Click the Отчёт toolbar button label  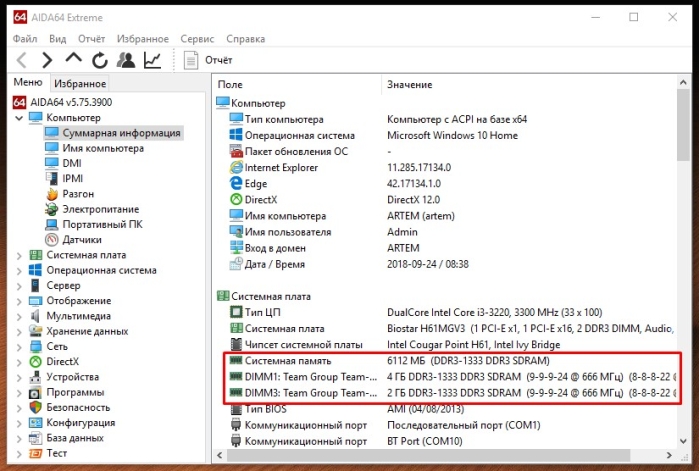[218, 60]
